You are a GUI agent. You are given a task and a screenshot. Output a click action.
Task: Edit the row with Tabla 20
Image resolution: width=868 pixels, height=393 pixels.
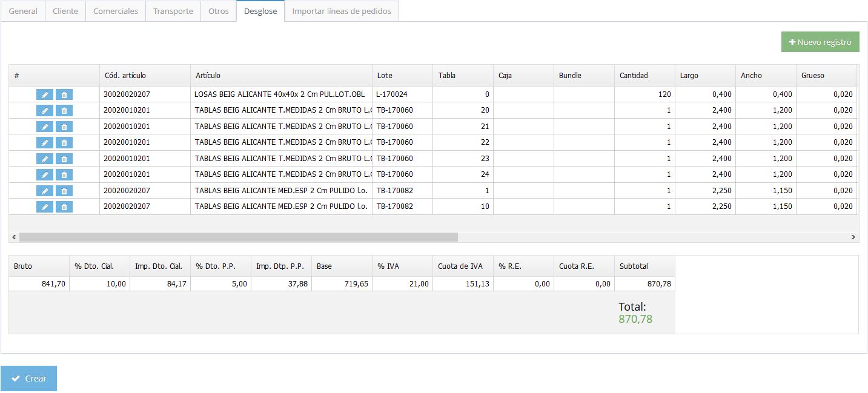45,110
